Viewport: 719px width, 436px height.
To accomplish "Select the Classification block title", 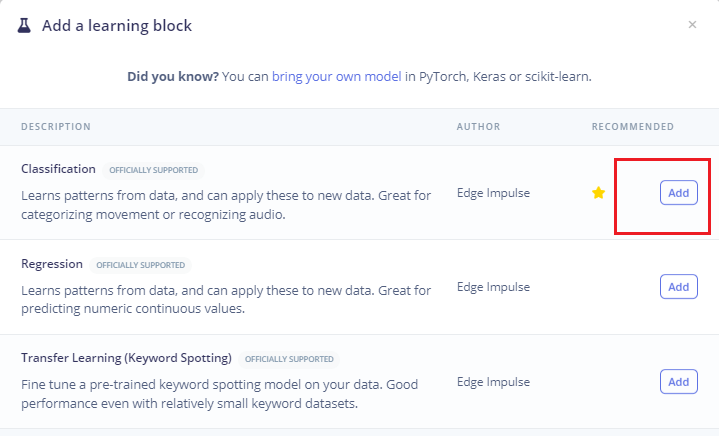I will point(58,169).
